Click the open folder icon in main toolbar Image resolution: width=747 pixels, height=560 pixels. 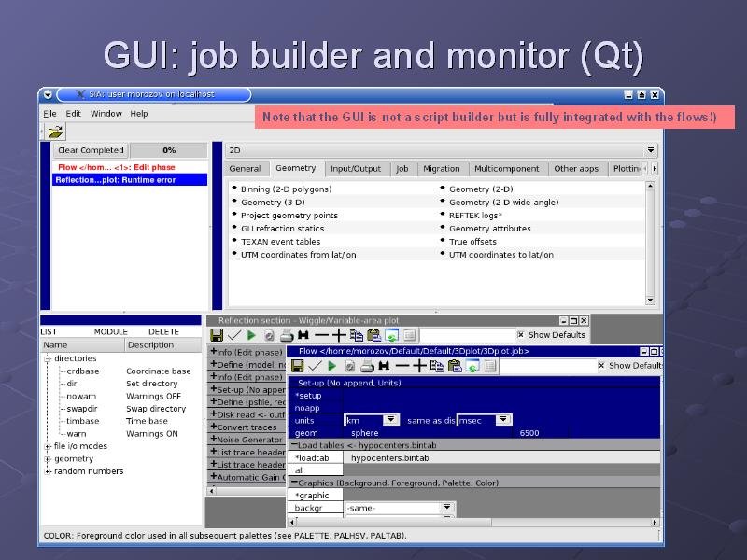[x=55, y=132]
